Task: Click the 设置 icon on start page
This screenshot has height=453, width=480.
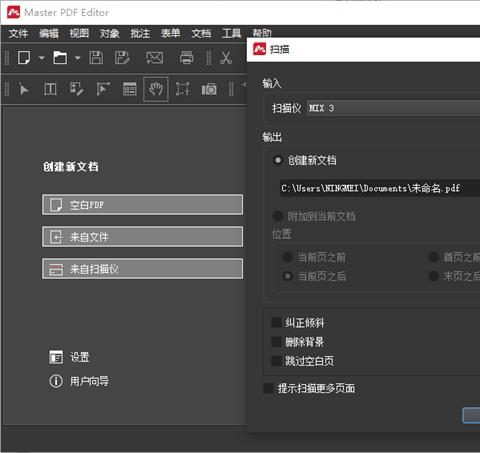Action: [56, 357]
